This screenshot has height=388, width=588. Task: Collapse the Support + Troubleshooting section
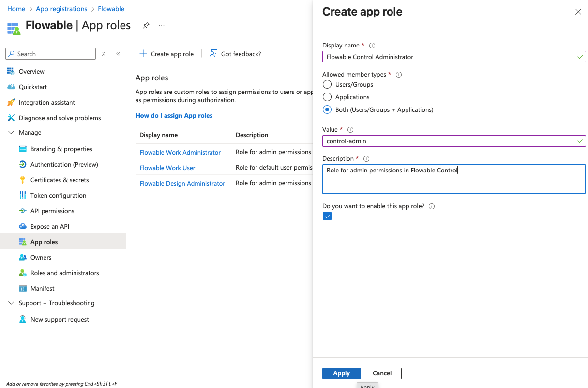click(11, 303)
